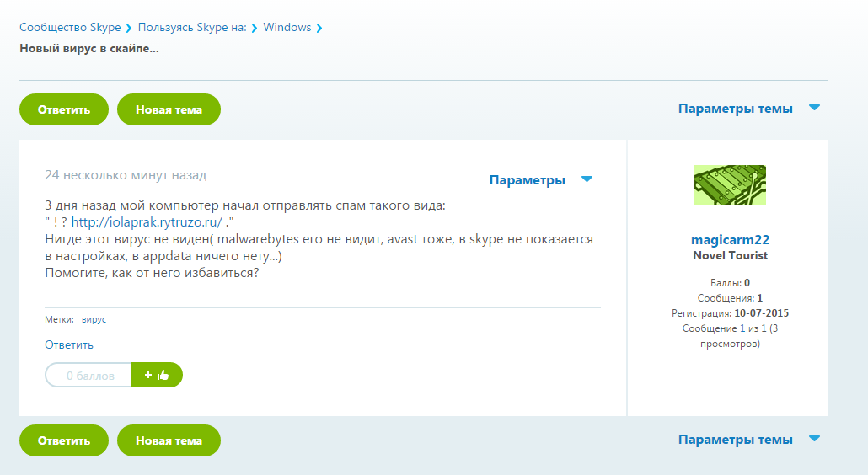Click the thread title 'Новый вирус в скайпе...'
This screenshot has height=475, width=868.
[89, 49]
